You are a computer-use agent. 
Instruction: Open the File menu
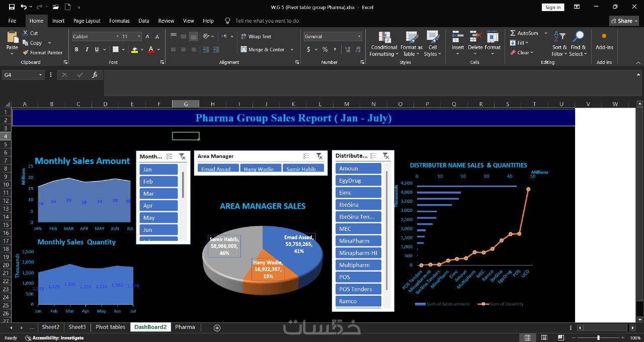click(12, 21)
